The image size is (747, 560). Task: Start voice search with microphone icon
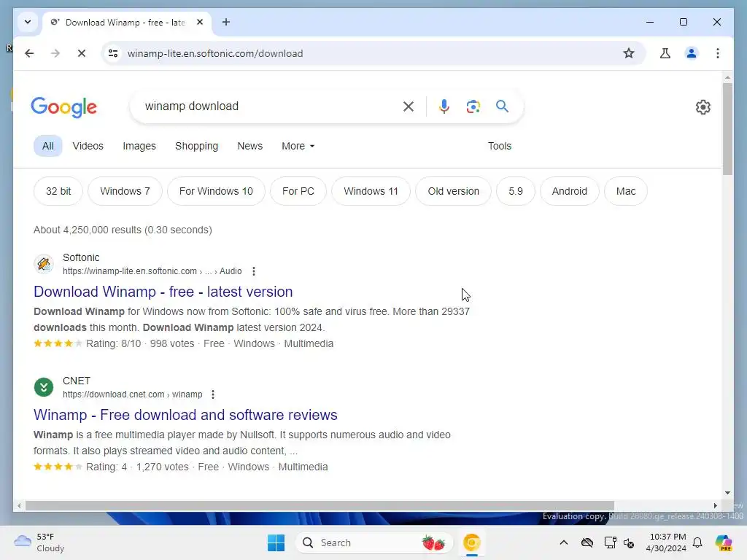click(x=444, y=106)
